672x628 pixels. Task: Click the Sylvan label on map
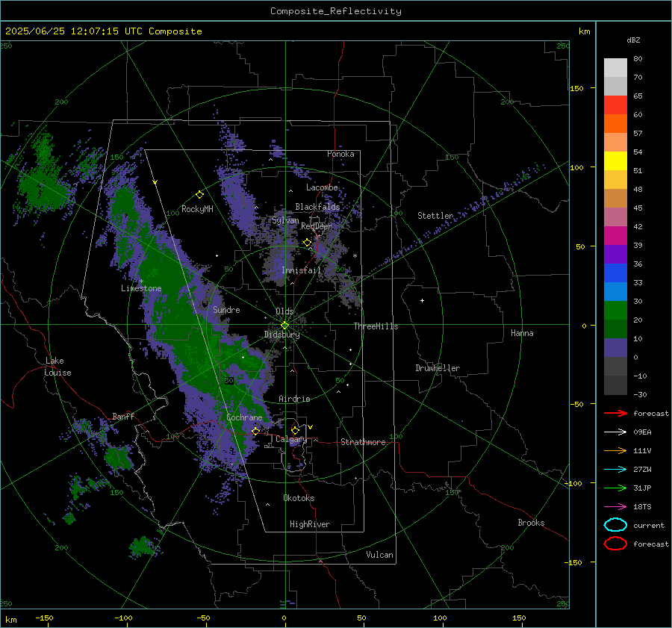click(x=285, y=220)
